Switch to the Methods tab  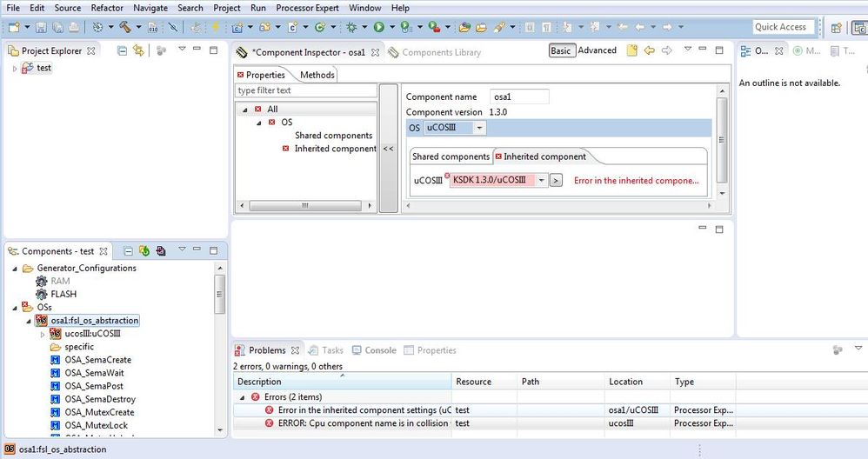click(317, 75)
